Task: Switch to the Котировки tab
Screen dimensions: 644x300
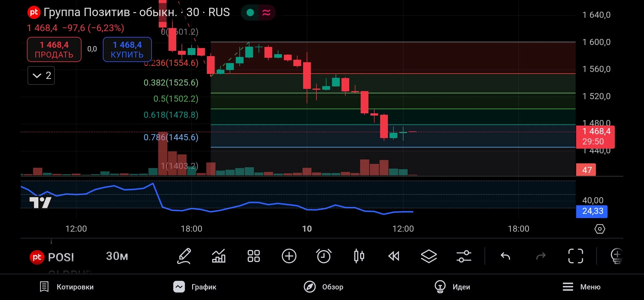Action: [66, 287]
